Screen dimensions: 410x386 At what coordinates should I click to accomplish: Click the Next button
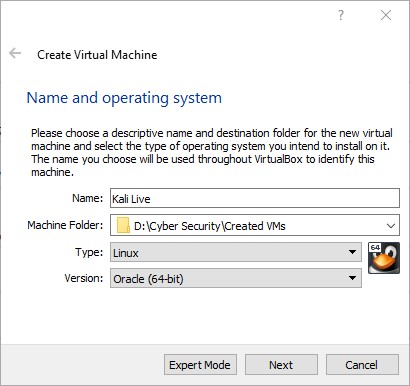point(281,365)
